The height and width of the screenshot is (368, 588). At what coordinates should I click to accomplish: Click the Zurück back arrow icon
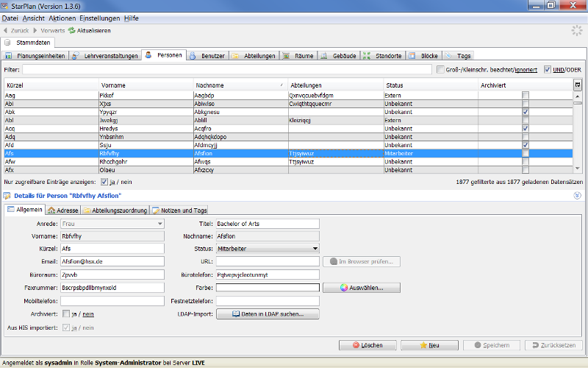(5, 30)
